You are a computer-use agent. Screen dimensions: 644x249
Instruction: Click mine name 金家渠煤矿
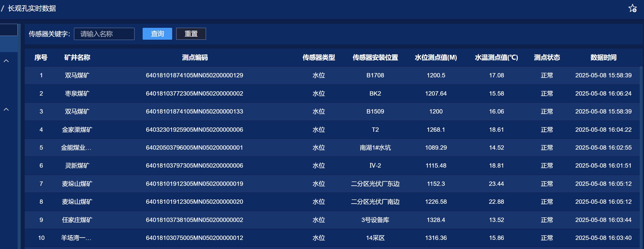(x=77, y=130)
